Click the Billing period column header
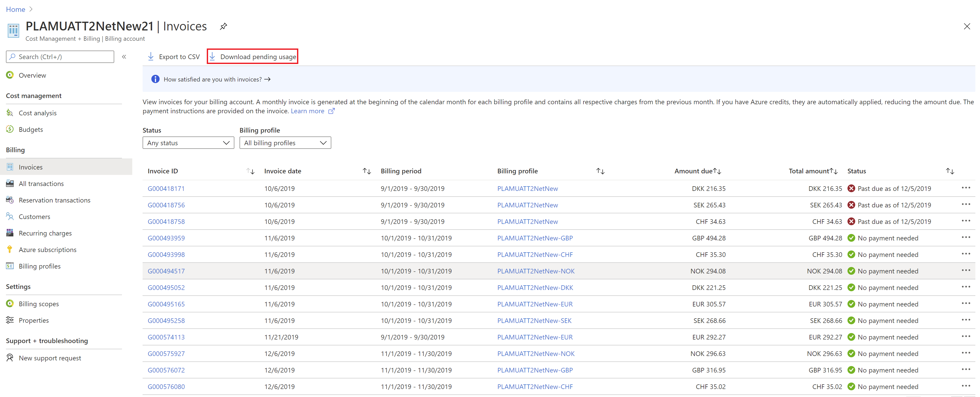980x397 pixels. pos(401,171)
